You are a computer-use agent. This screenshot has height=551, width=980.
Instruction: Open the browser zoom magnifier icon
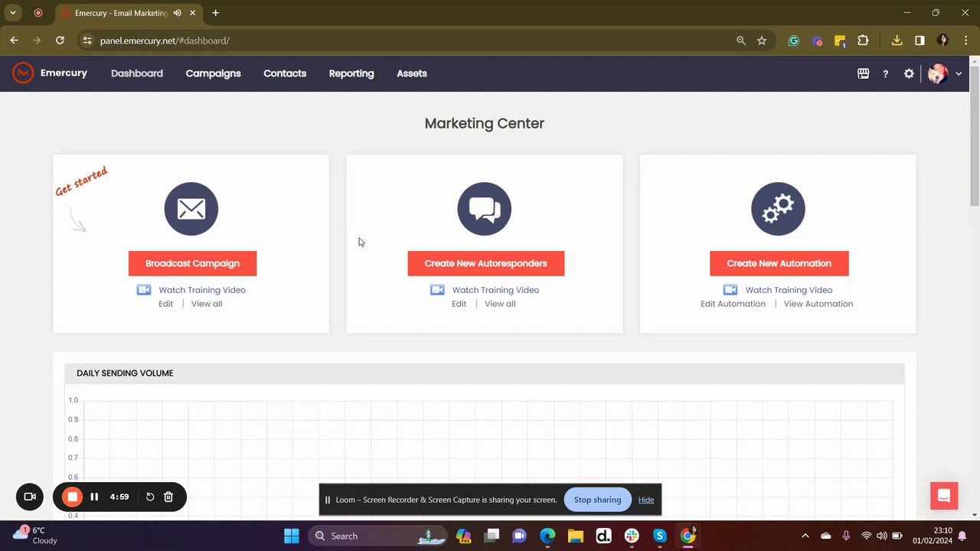pos(741,41)
